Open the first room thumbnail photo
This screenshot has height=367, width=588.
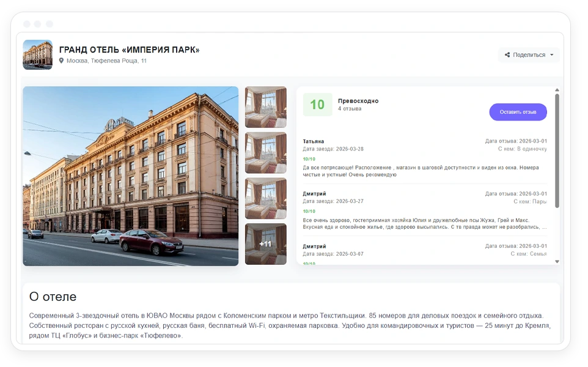265,107
